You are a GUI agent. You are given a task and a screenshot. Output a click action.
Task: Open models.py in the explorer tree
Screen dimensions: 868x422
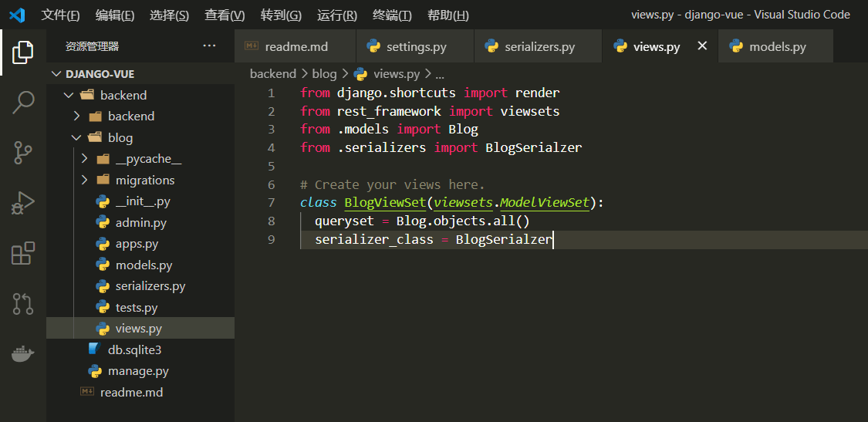pyautogui.click(x=140, y=265)
